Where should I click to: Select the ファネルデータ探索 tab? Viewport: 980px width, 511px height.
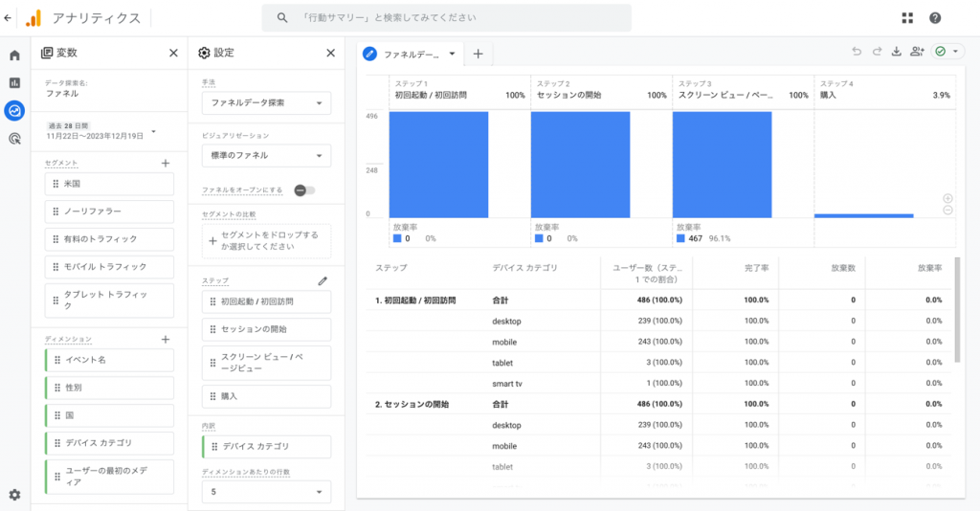click(412, 54)
